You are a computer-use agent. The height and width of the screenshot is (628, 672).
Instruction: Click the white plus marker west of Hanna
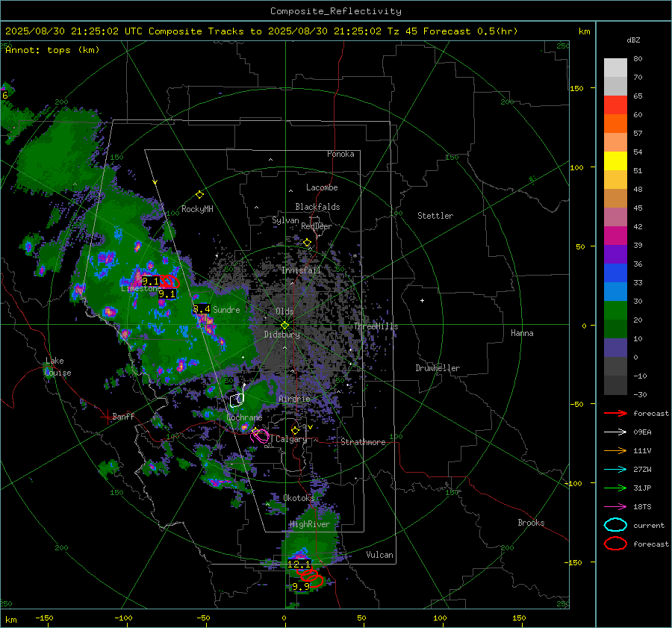click(422, 300)
